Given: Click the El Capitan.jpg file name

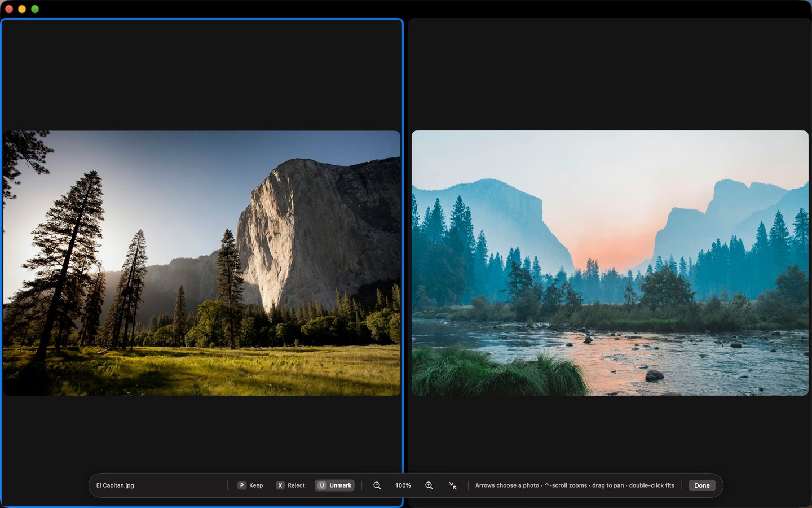Looking at the screenshot, I should pos(115,485).
